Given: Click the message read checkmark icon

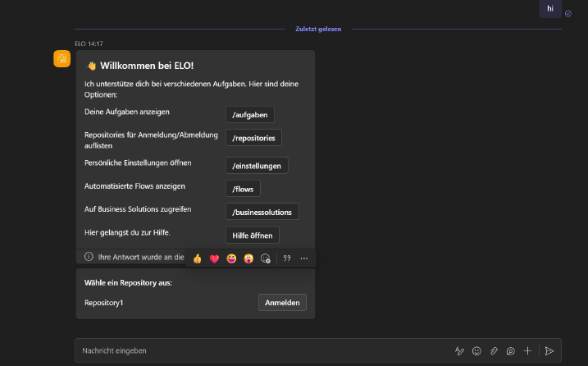Looking at the screenshot, I should pyautogui.click(x=568, y=14).
